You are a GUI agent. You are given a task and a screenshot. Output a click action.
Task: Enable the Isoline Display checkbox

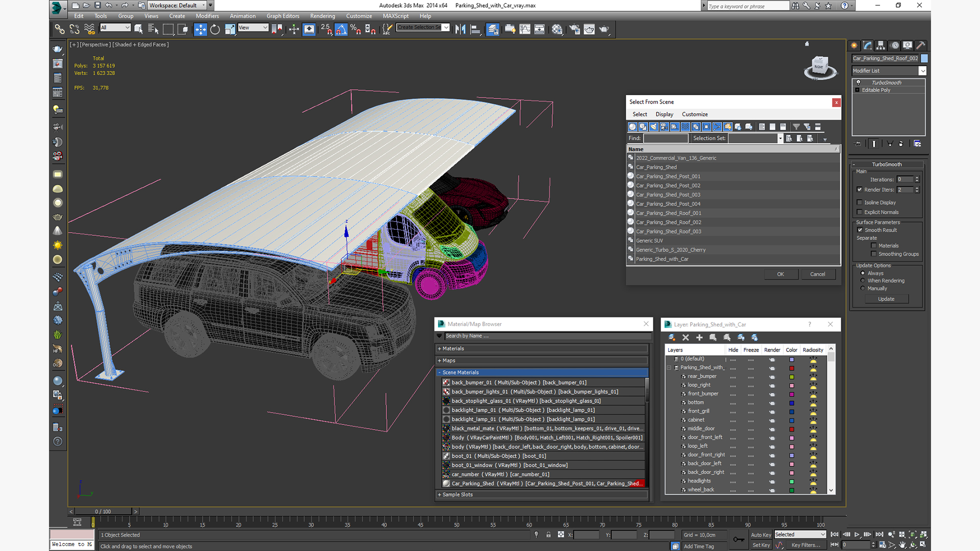pos(860,203)
